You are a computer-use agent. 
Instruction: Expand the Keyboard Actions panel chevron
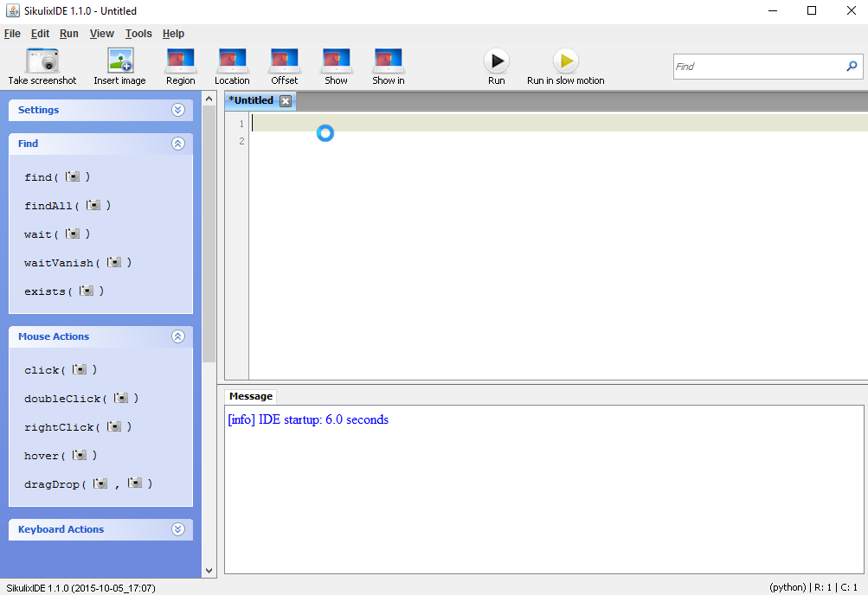177,529
